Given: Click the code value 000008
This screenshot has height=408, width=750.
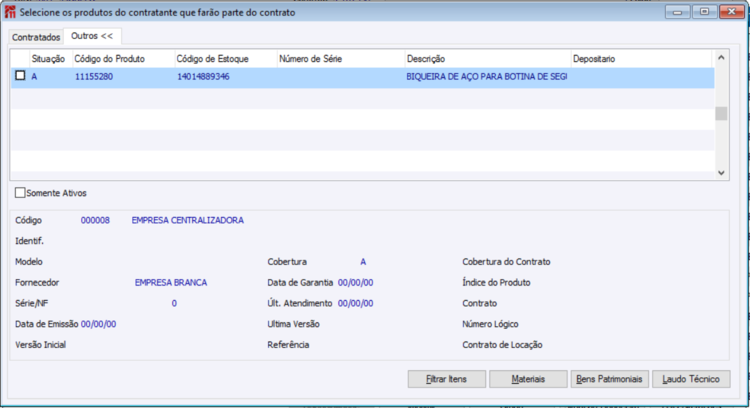Looking at the screenshot, I should click(95, 221).
